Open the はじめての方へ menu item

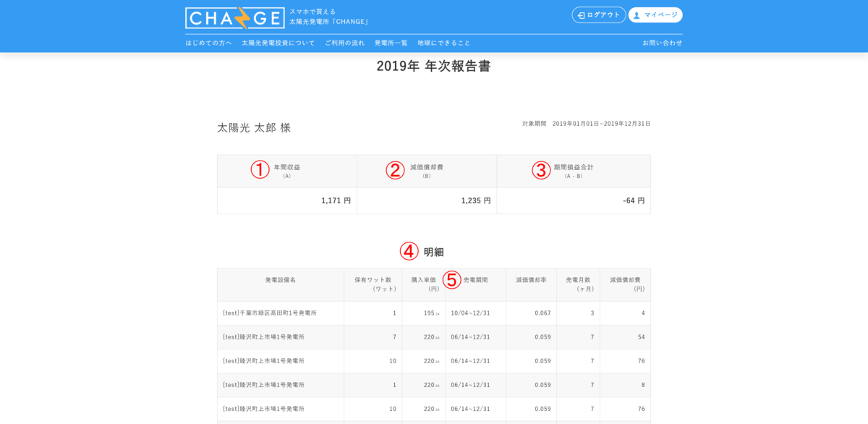pos(208,43)
